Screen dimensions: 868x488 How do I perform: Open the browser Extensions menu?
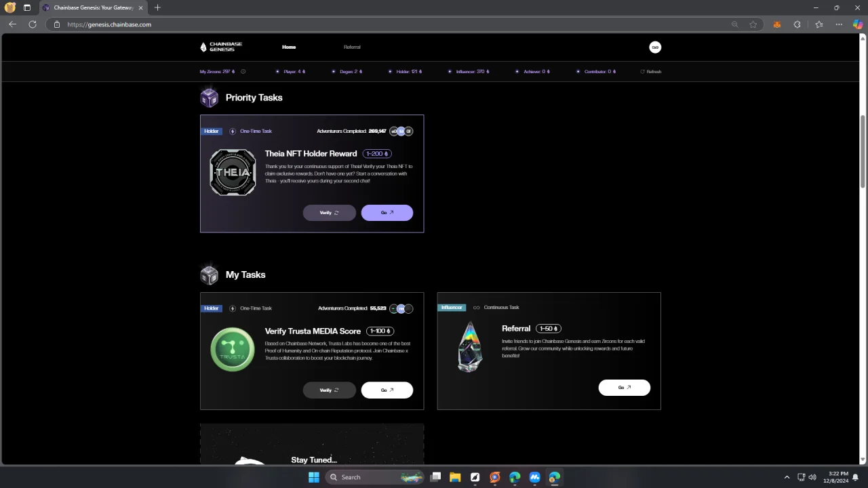pos(797,24)
